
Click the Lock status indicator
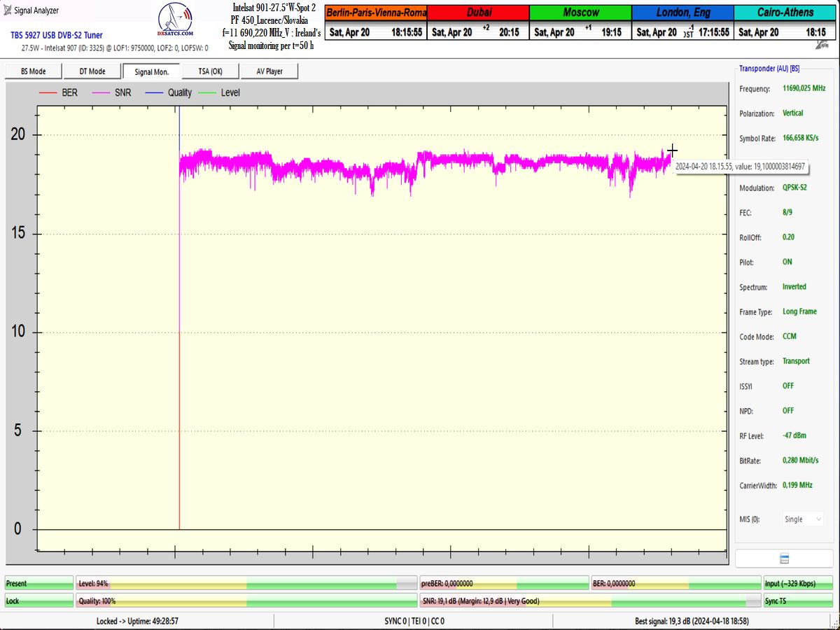click(x=38, y=601)
